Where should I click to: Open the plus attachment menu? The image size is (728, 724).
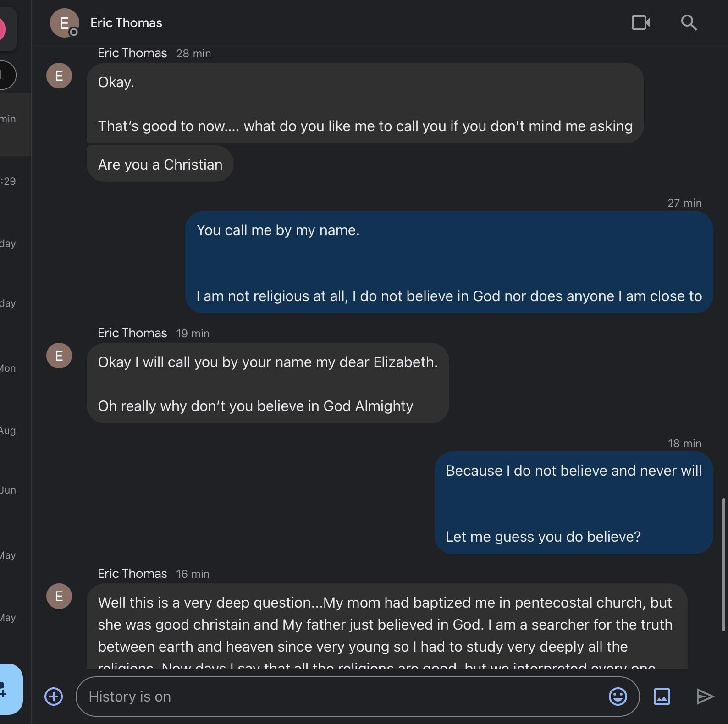53,697
